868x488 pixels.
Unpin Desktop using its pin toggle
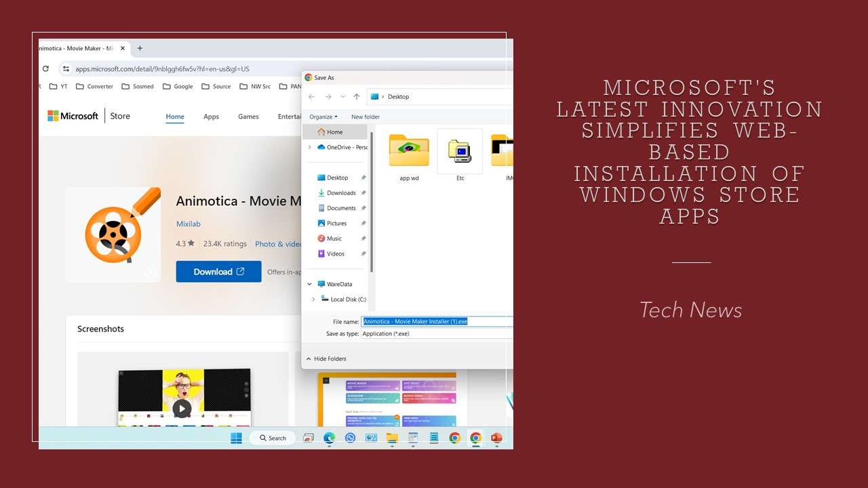click(x=364, y=178)
